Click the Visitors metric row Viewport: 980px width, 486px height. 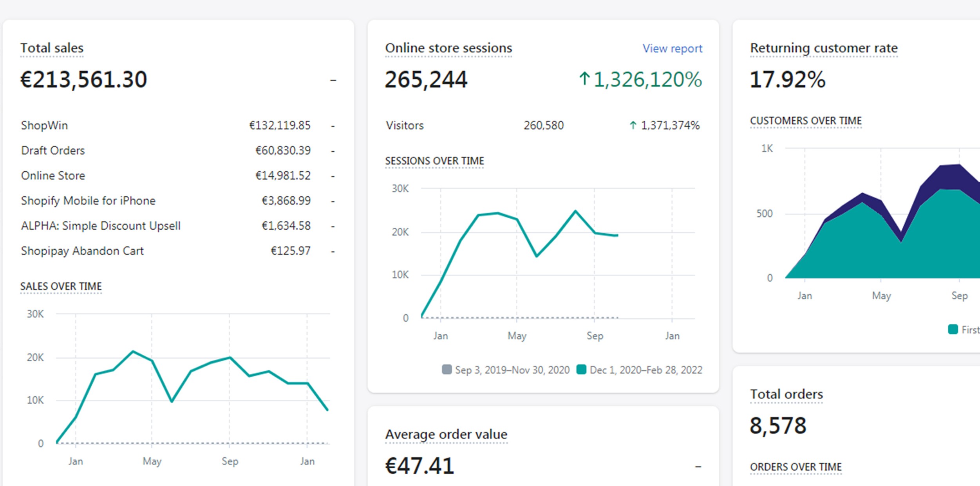coord(404,125)
